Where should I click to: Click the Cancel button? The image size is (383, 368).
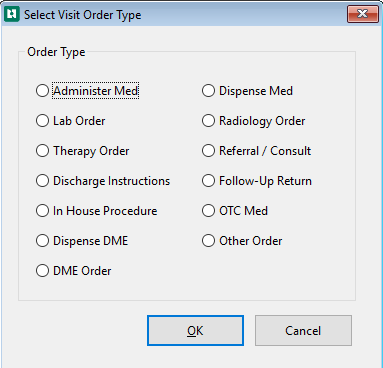click(303, 331)
